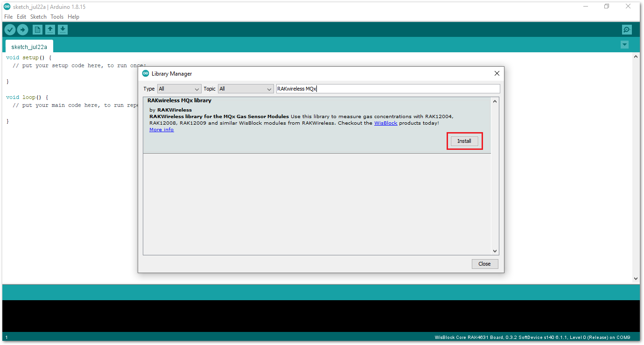Expand the Type dropdown in Library Manager
Viewport: 644px width, 345px height.
click(x=179, y=89)
